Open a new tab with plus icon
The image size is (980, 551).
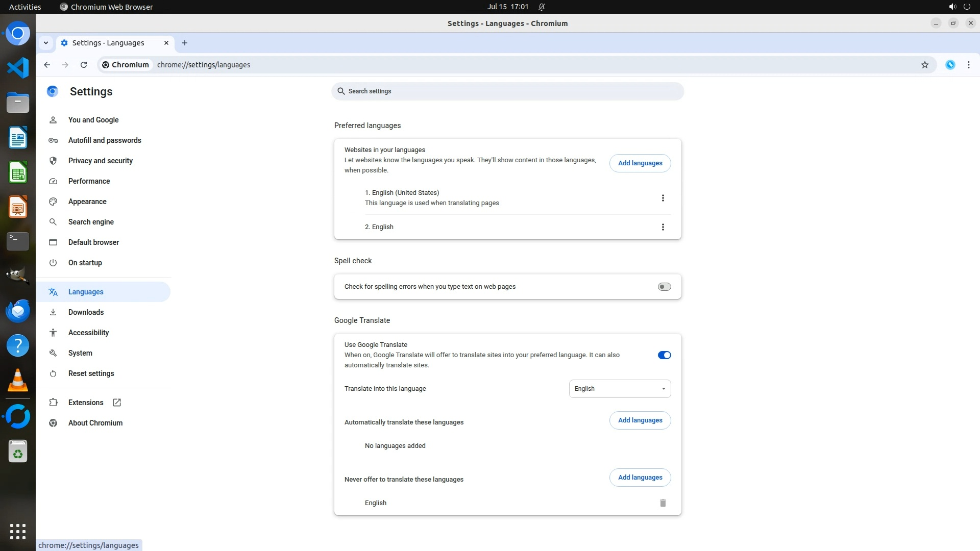(185, 43)
